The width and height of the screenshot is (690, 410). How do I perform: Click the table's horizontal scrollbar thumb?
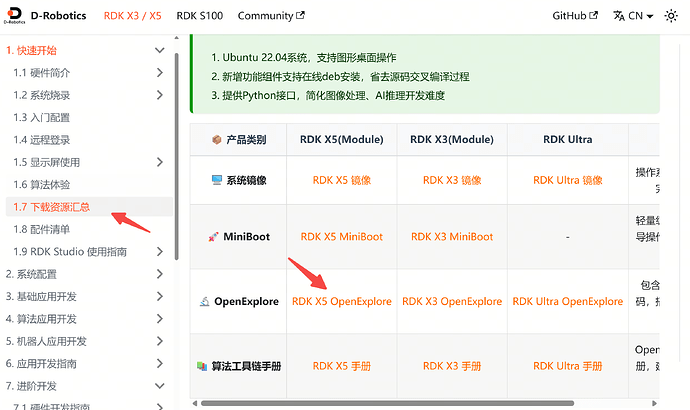[x=387, y=403]
